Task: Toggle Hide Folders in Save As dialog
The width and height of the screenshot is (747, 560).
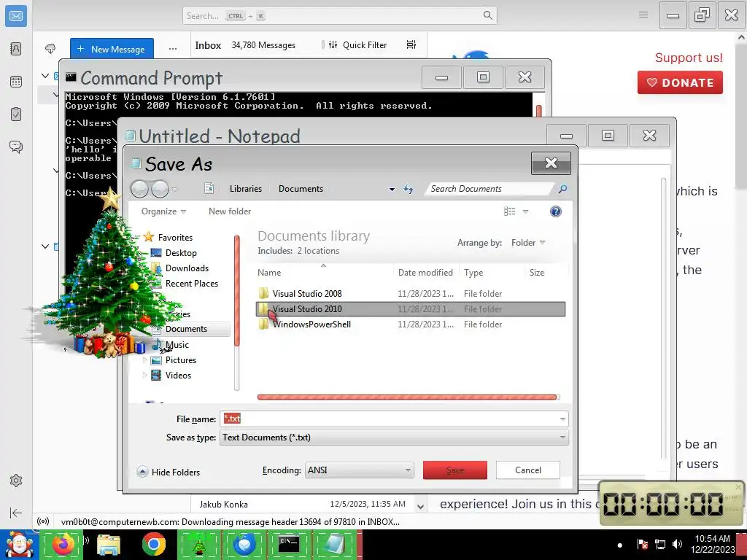Action: click(169, 472)
